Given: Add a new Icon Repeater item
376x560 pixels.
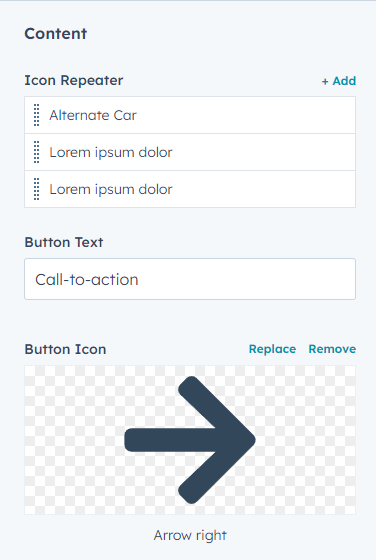Looking at the screenshot, I should click(x=339, y=81).
